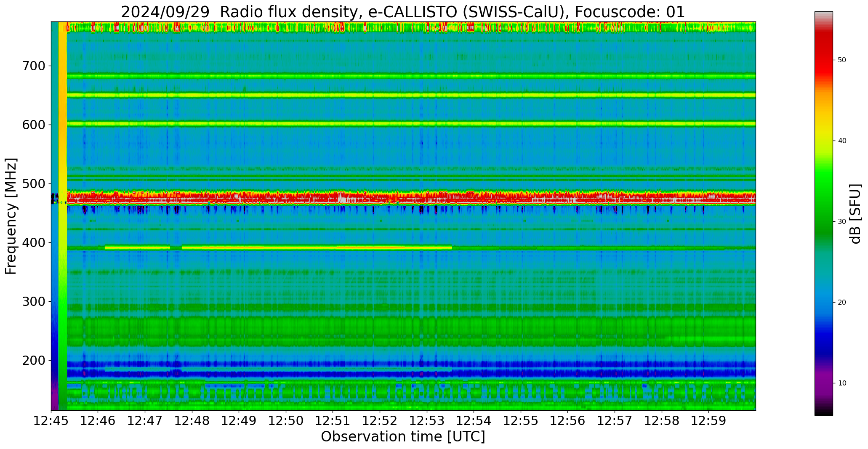Click the 12:49 time tick label
Viewport: 868px width, 449px height.
tap(239, 420)
